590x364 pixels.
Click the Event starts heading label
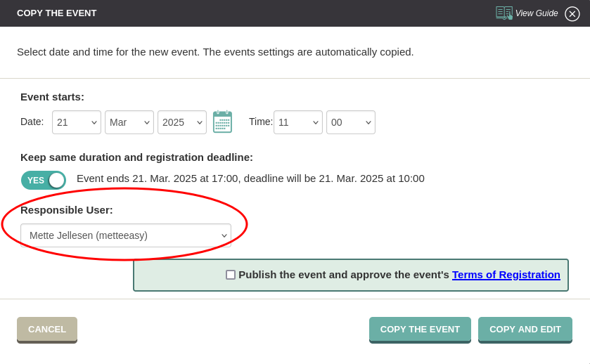(x=52, y=97)
